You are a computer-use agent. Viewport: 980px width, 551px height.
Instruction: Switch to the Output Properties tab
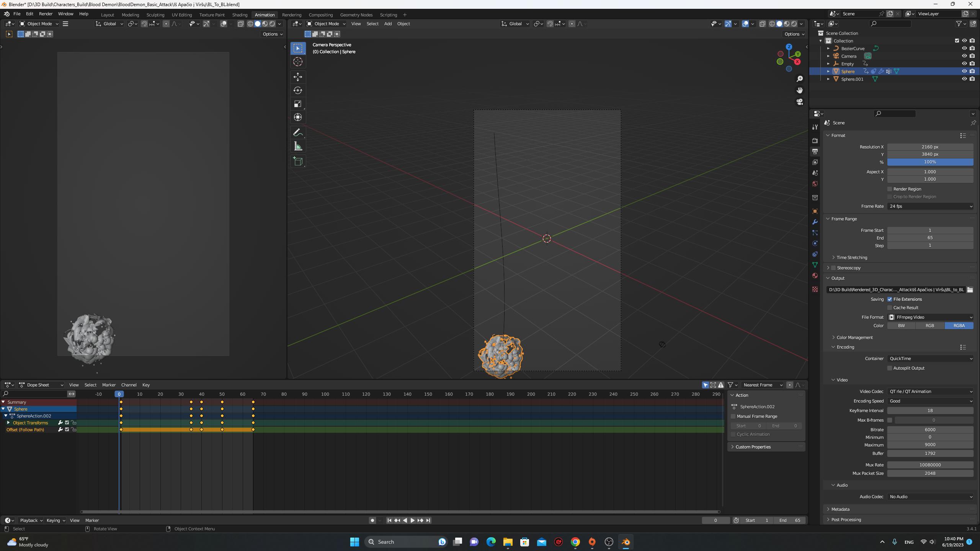tap(815, 151)
